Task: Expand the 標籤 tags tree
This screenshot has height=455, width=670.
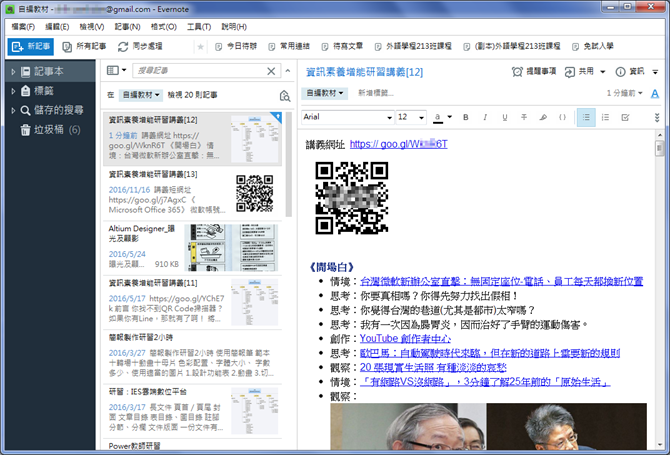Action: (13, 91)
